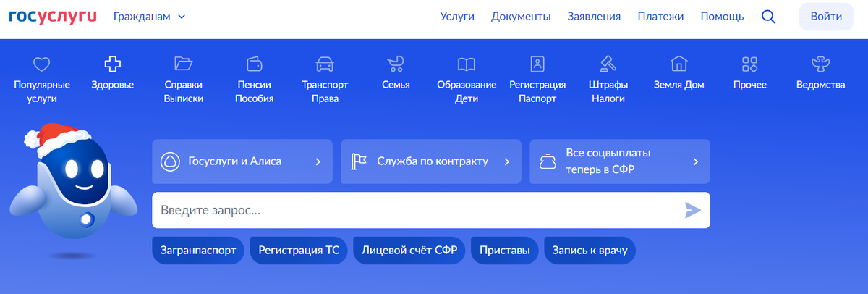Open Штрафы Налоги gavel icon
This screenshot has width=868, height=294.
click(x=608, y=64)
